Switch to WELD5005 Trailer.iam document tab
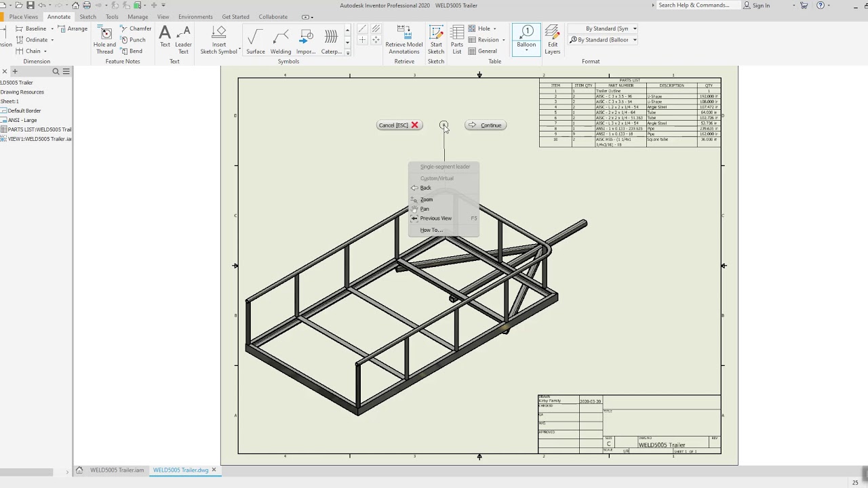 (x=117, y=470)
